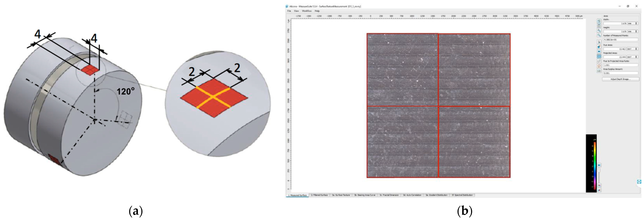Viewport: 644px width, 224px height.
Task: Select the rectangle area selection tool
Action: 599,56
